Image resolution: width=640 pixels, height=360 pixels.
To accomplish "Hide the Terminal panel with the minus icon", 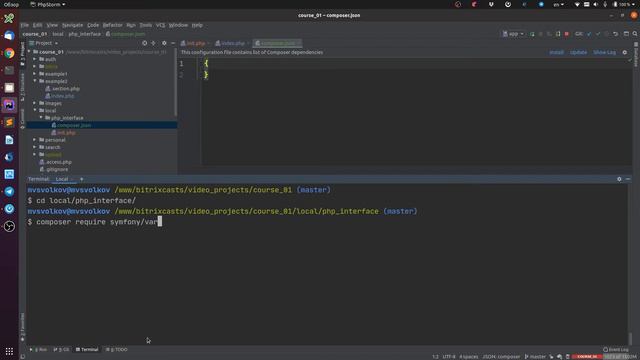I will [628, 179].
